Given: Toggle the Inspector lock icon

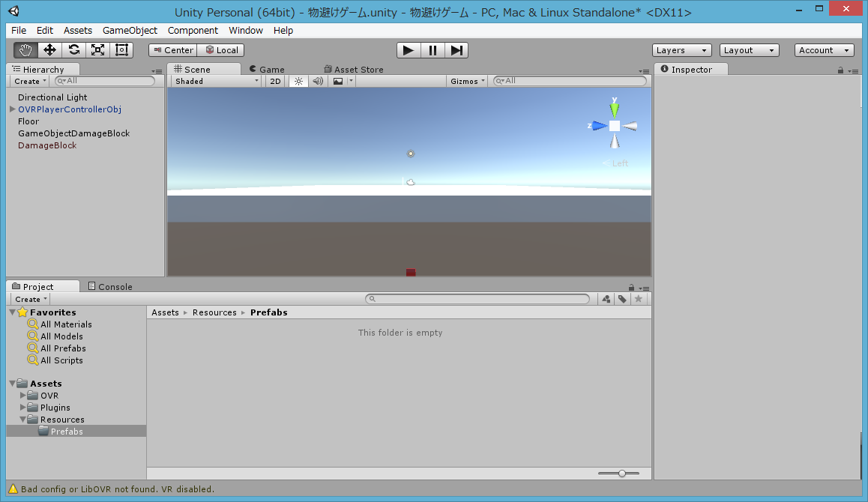Looking at the screenshot, I should pyautogui.click(x=840, y=70).
